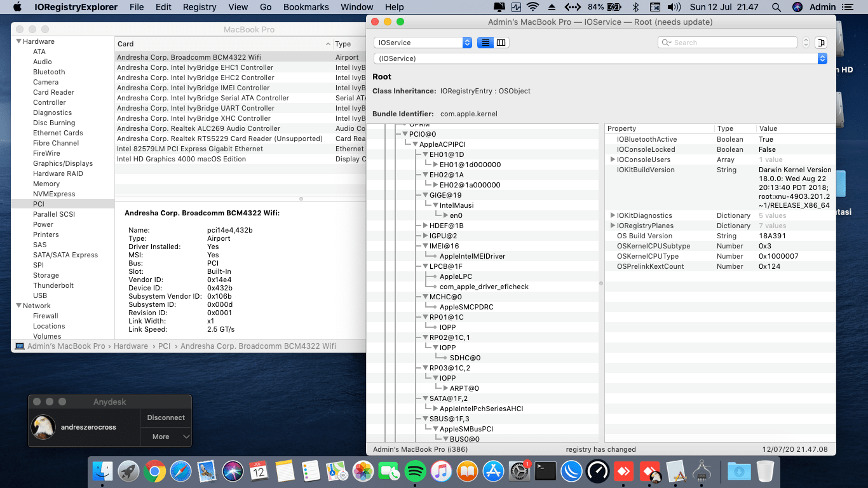Image resolution: width=868 pixels, height=488 pixels.
Task: Open the Bookmarks menu
Action: tap(306, 7)
